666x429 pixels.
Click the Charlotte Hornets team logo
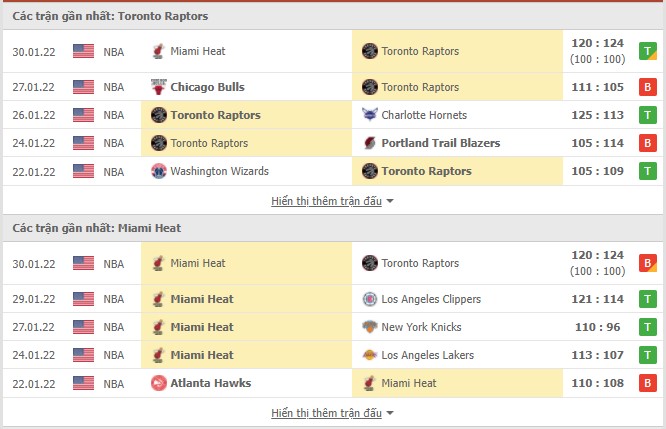pos(370,115)
